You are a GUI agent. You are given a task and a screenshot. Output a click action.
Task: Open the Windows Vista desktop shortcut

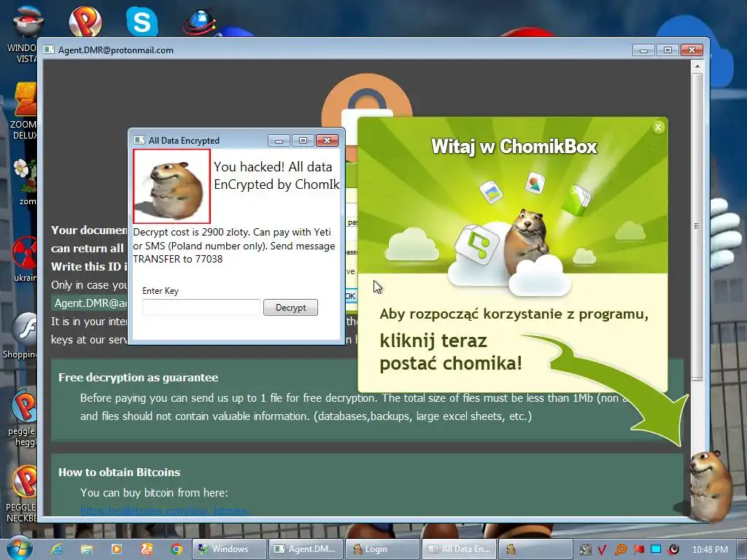point(26,35)
